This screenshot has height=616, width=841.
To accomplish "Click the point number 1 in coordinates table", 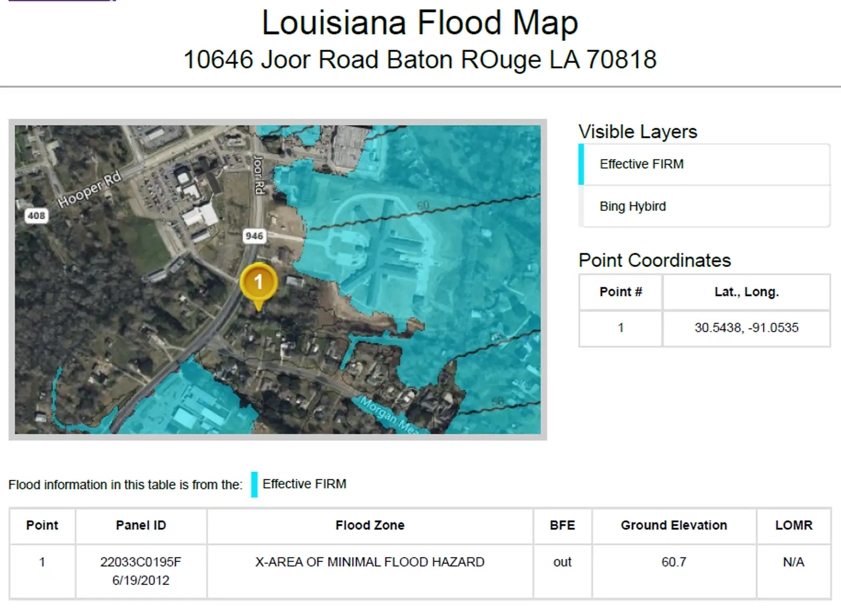I will pyautogui.click(x=621, y=328).
